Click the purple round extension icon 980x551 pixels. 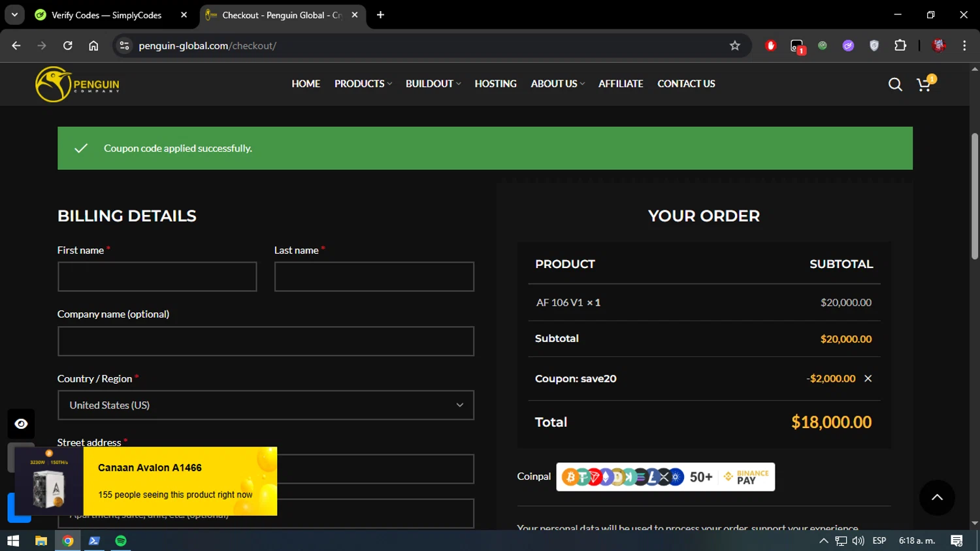[x=848, y=46]
